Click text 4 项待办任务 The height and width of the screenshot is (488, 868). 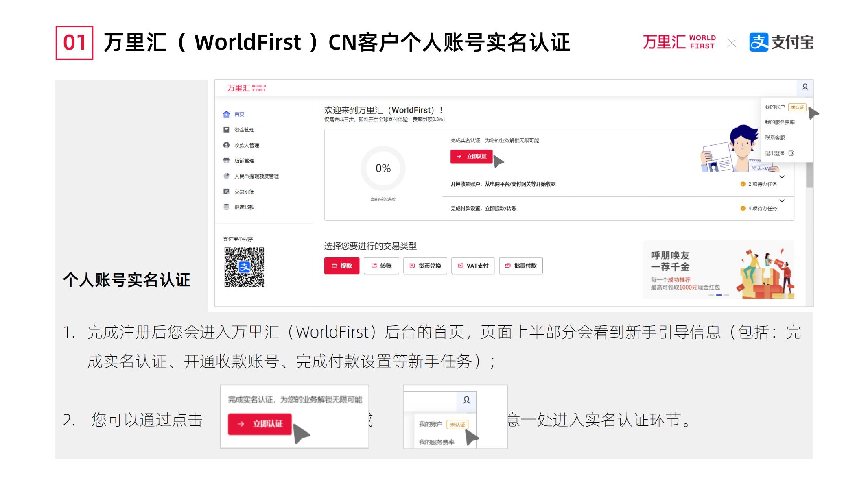click(763, 208)
